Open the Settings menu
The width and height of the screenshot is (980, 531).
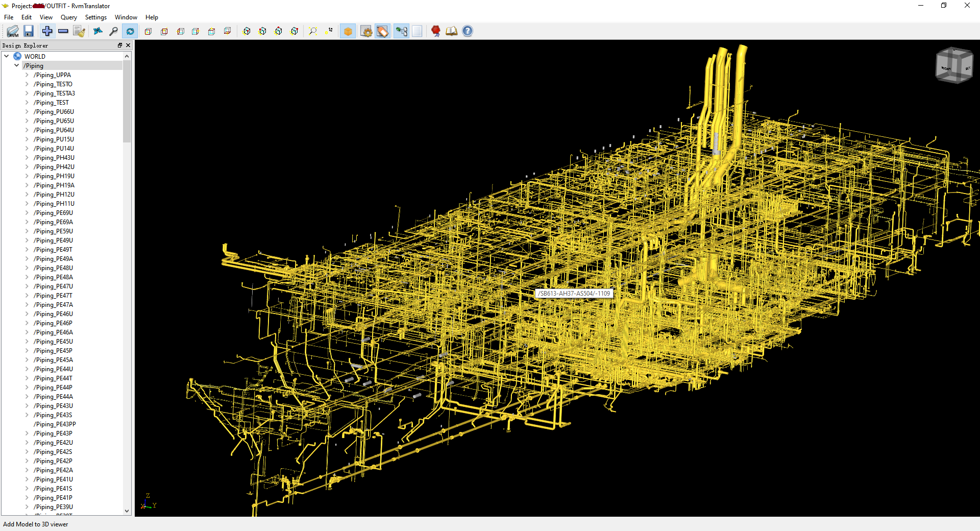[x=96, y=17]
